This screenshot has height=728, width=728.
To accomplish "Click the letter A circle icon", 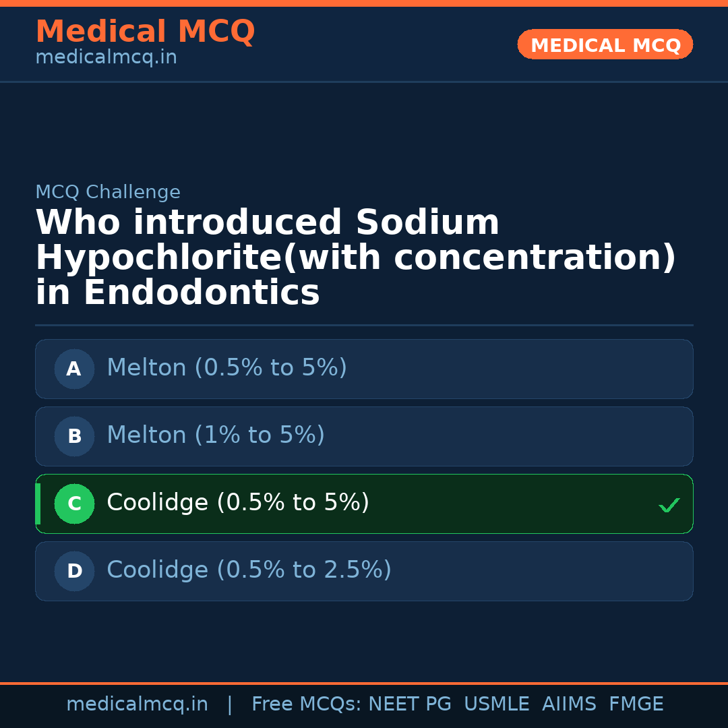I will click(74, 369).
